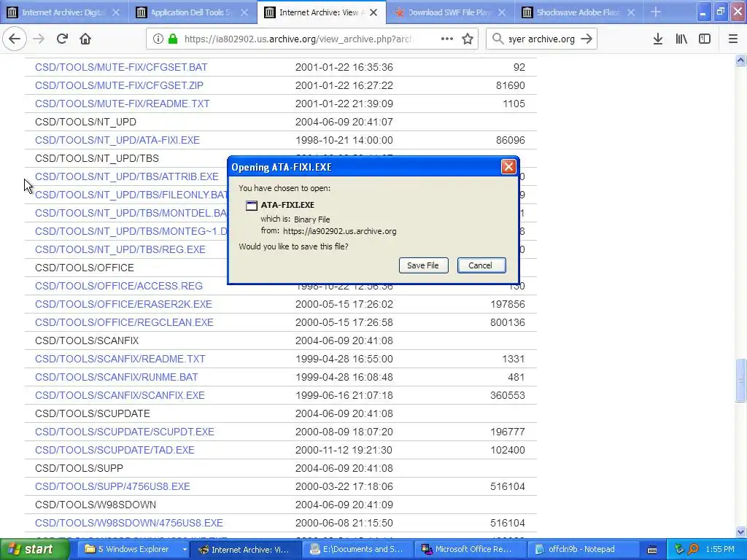Click the magnifier icon in system tray

coord(693,549)
